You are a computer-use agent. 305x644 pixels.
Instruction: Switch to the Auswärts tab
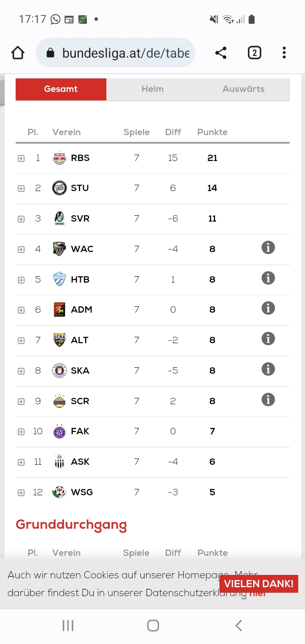pyautogui.click(x=243, y=89)
